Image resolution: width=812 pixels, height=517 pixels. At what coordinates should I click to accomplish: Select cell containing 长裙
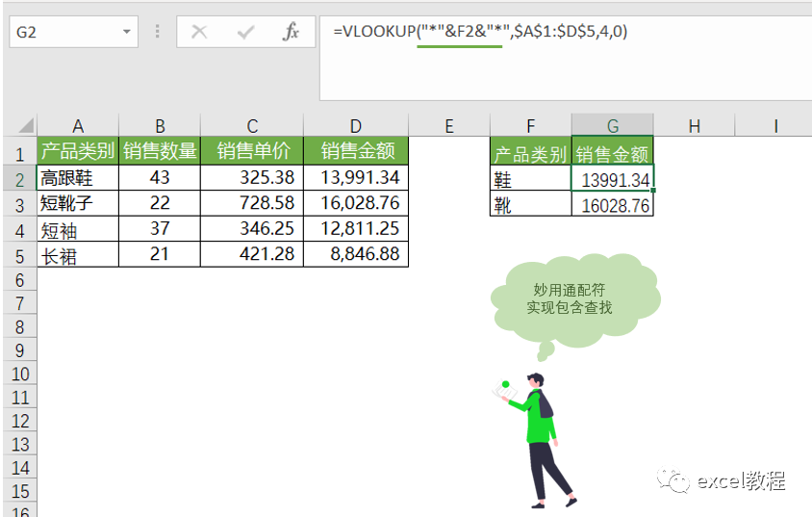coord(78,254)
